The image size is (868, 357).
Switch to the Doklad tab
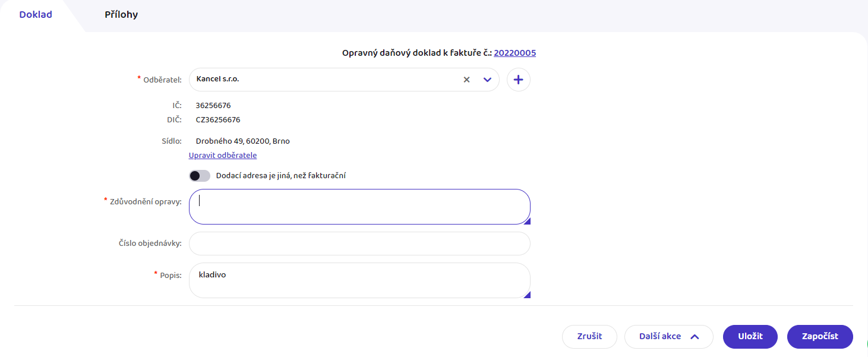click(x=36, y=14)
